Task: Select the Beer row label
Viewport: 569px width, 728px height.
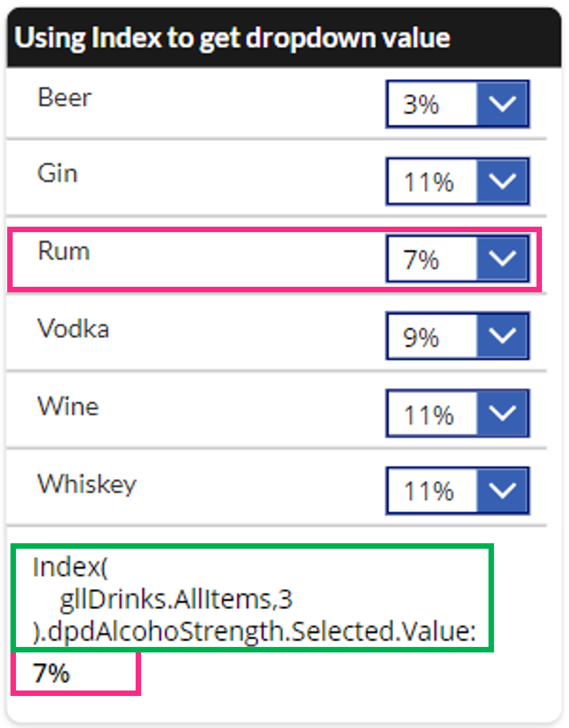Action: [65, 98]
